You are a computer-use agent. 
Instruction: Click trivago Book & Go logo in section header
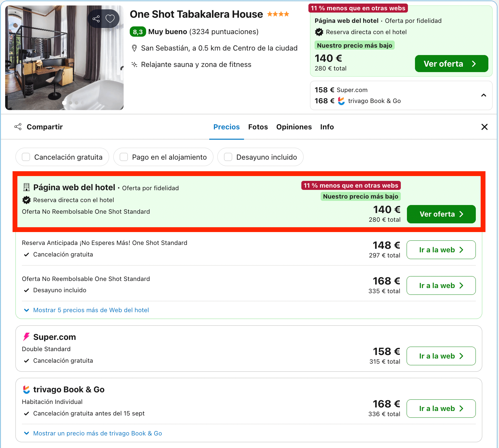(x=26, y=389)
